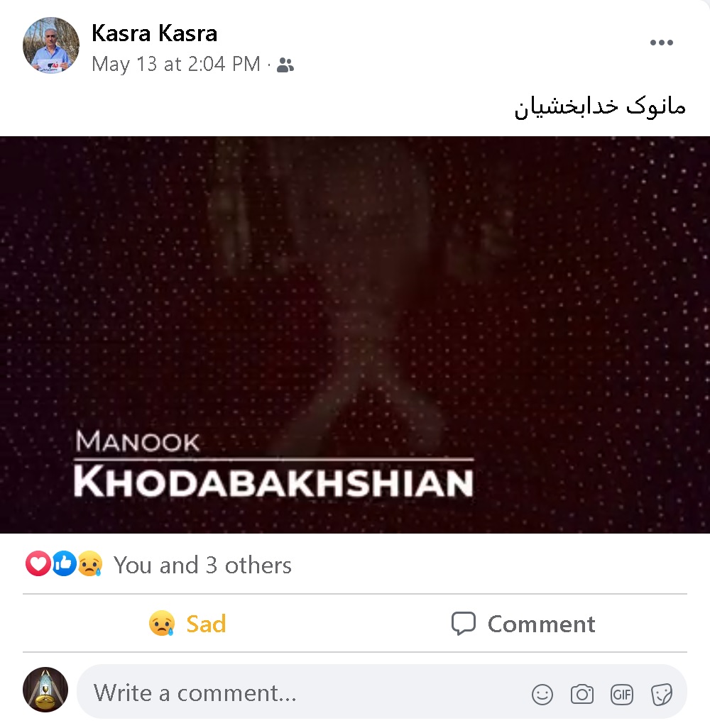Open the emoji picker smiley icon
This screenshot has width=710, height=728.
[542, 695]
